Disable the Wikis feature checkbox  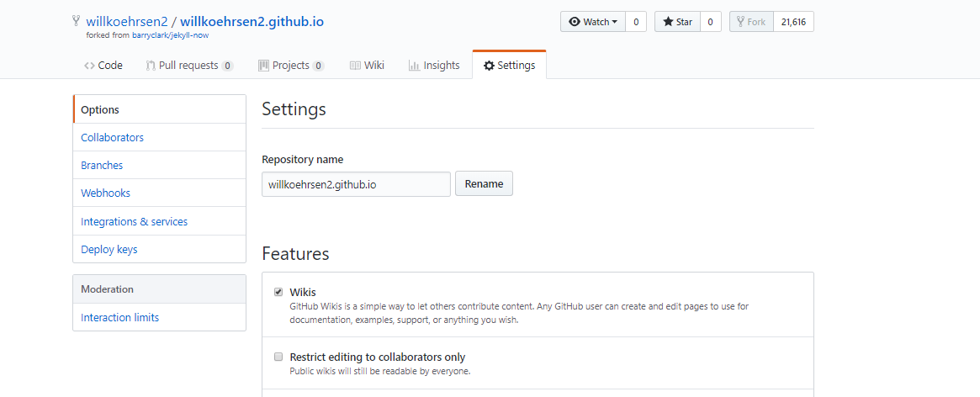click(278, 292)
